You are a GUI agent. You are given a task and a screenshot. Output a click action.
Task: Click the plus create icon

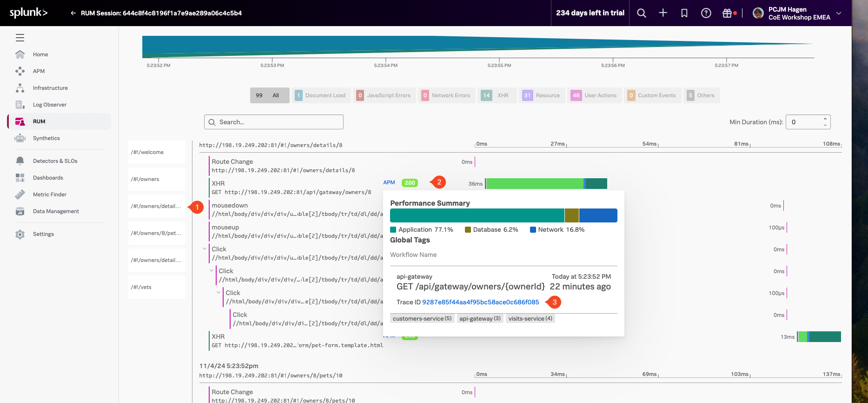[663, 13]
